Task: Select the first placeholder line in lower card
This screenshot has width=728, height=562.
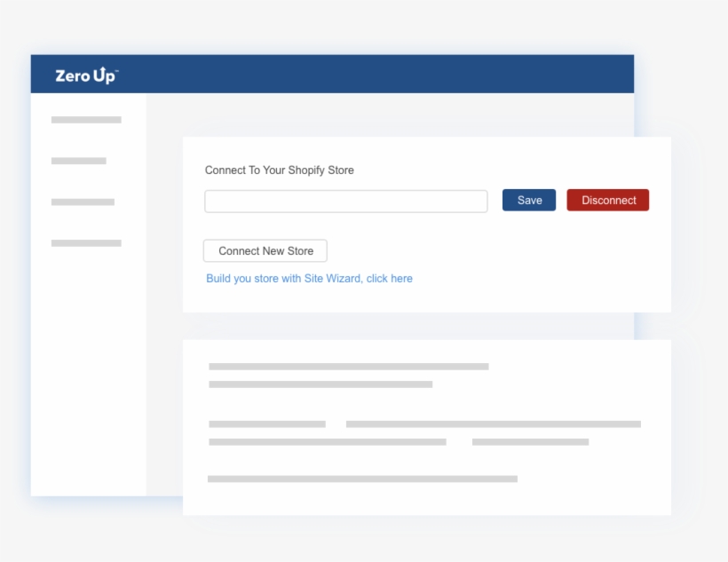Action: point(346,365)
